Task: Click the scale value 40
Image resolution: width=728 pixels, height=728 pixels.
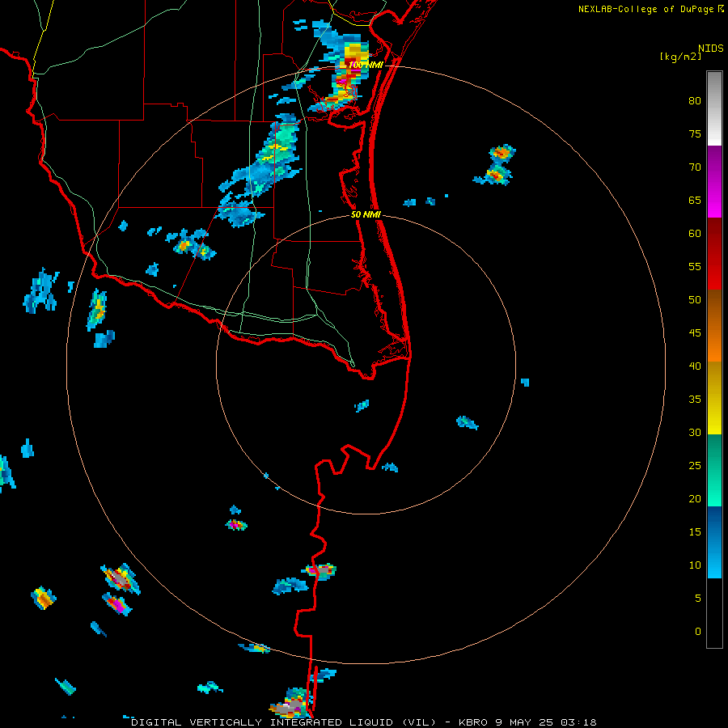Action: 695,366
